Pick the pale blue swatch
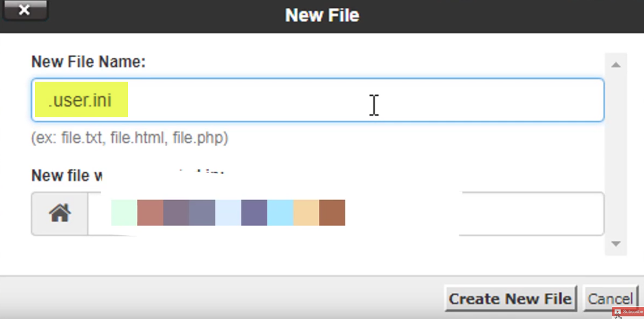The height and width of the screenshot is (319, 644). tap(228, 213)
